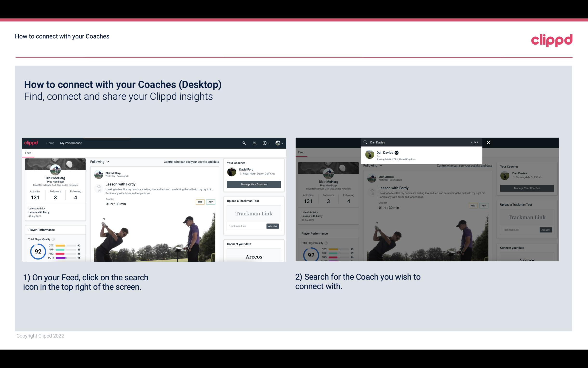Click the Manage Your Coaches button

click(253, 184)
